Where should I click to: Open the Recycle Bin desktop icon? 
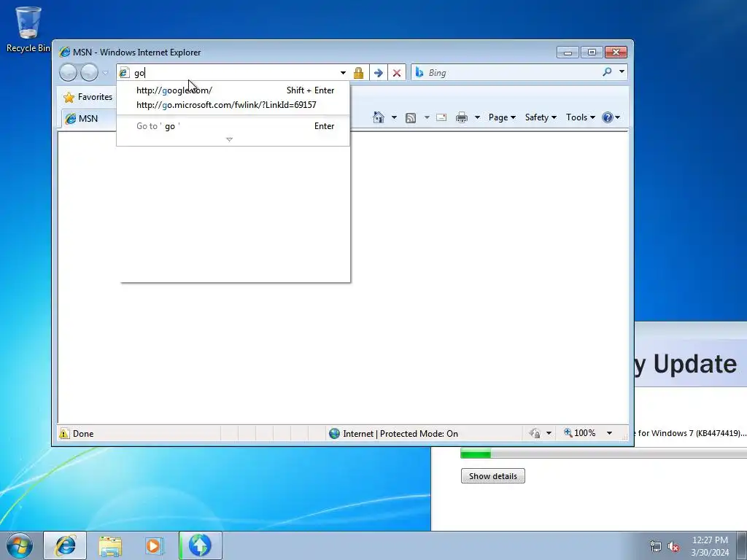[x=28, y=29]
